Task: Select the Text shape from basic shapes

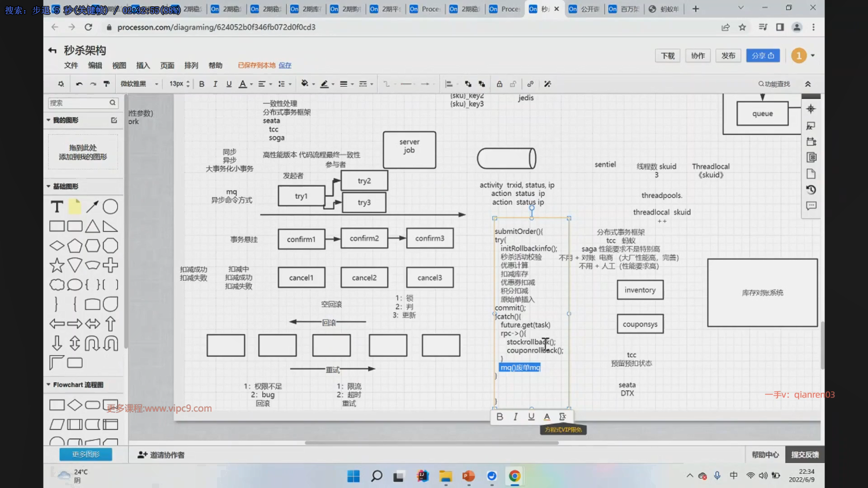Action: click(57, 207)
